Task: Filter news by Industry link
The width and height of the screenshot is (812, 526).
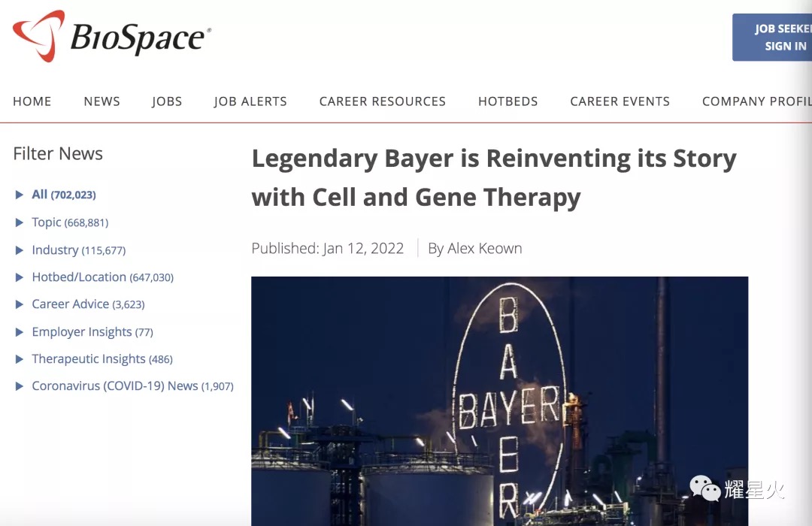Action: pos(79,250)
